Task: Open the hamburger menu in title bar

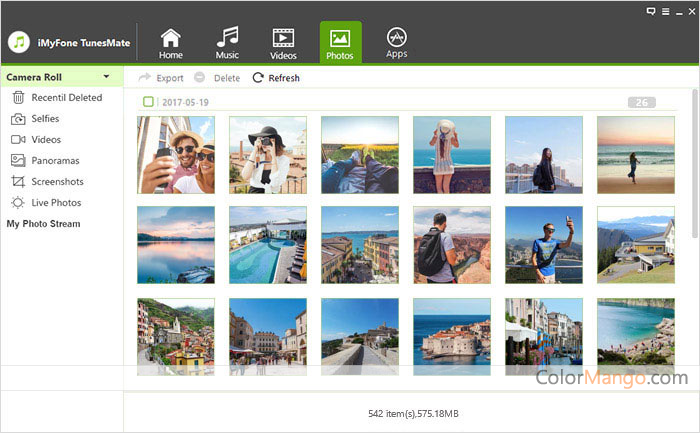Action: (664, 10)
